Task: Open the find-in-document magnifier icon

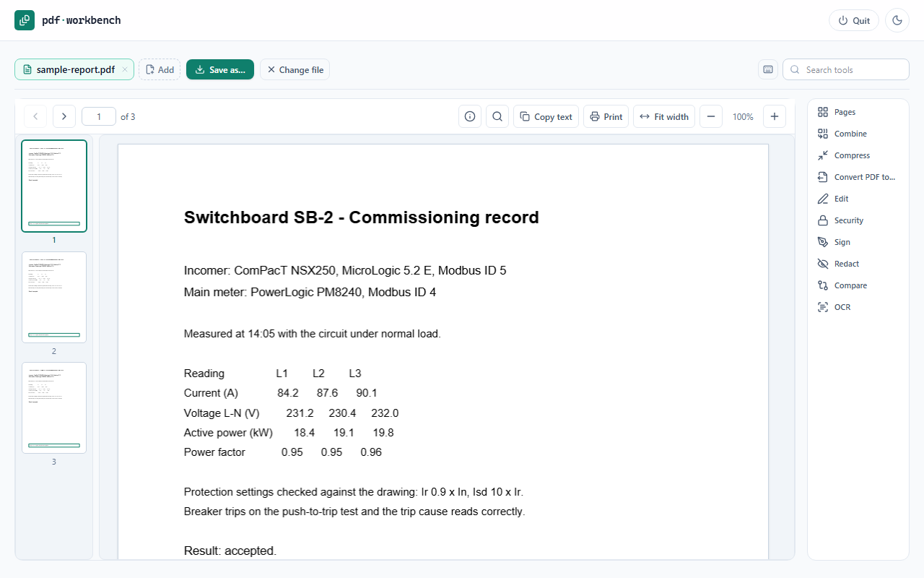Action: click(497, 116)
